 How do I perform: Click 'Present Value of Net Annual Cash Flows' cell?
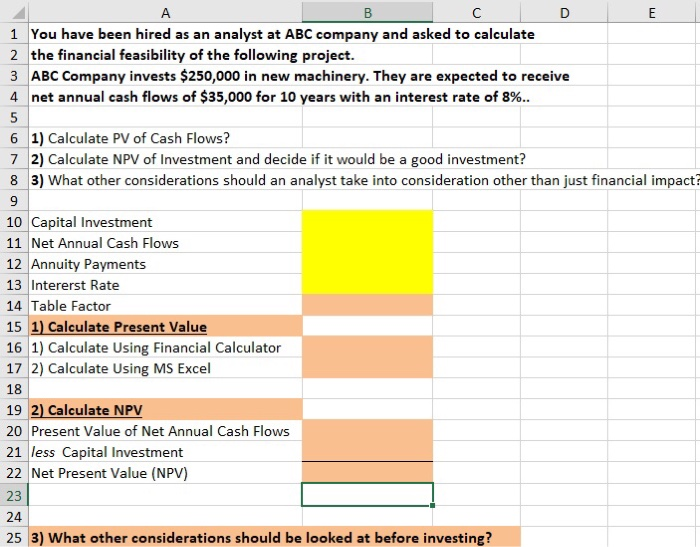click(x=166, y=431)
